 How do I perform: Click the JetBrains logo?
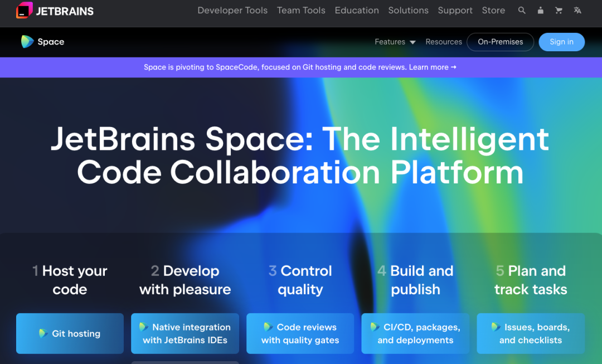click(x=55, y=11)
